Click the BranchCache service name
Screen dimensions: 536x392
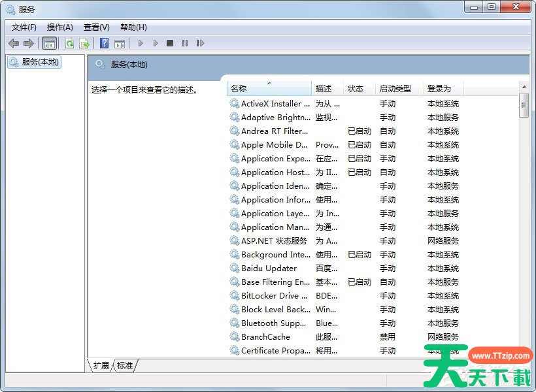tap(265, 337)
